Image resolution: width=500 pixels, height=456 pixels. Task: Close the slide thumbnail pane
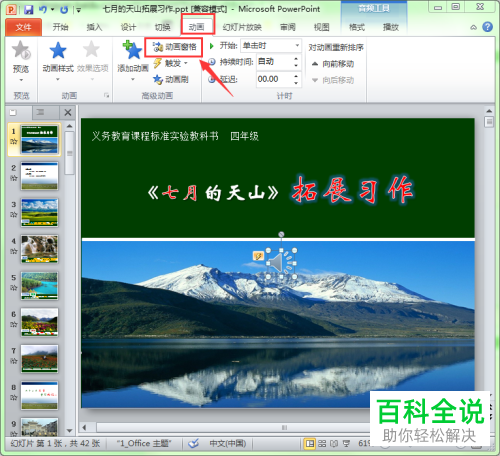68,113
